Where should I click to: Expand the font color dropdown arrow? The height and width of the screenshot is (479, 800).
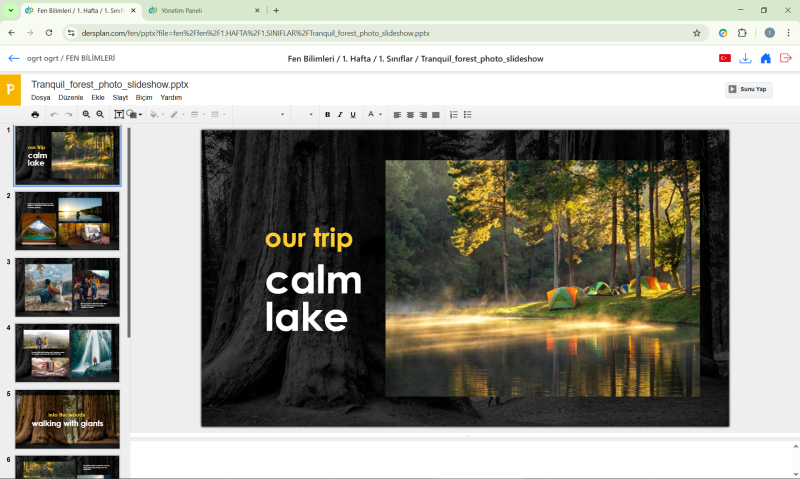pos(381,115)
